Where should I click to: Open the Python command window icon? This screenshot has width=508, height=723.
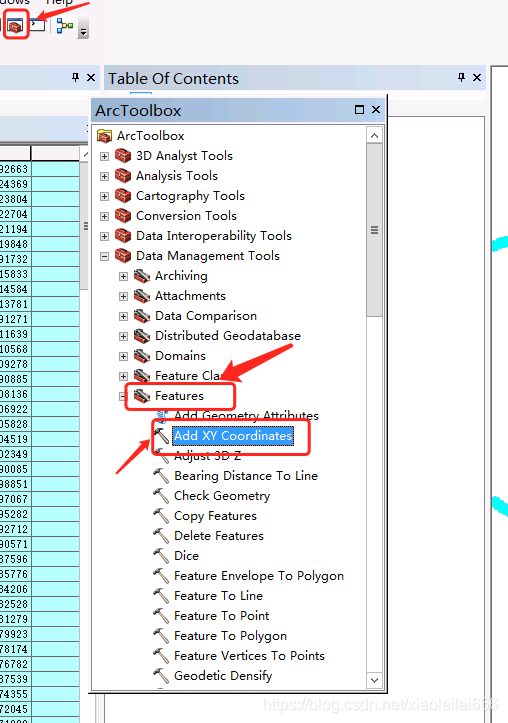click(x=38, y=25)
